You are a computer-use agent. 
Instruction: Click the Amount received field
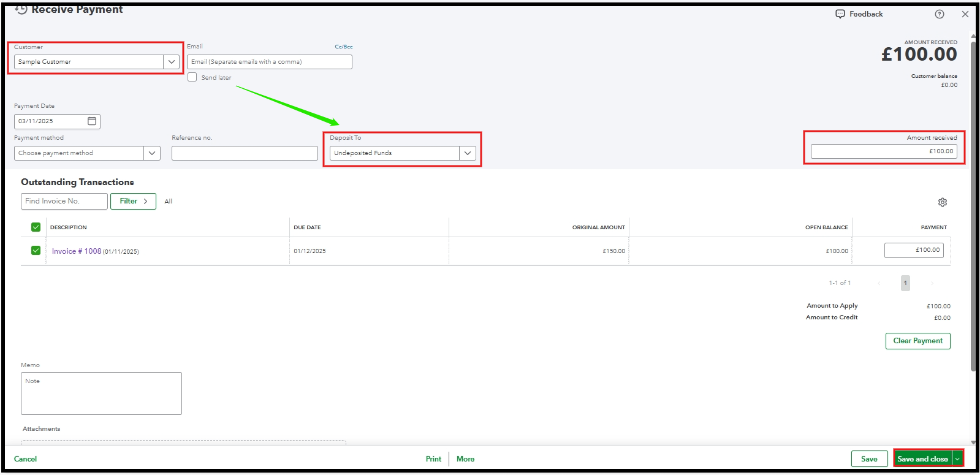pyautogui.click(x=884, y=151)
